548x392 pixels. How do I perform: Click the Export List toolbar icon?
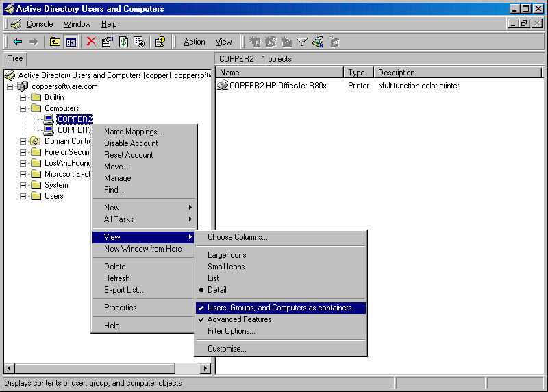139,42
